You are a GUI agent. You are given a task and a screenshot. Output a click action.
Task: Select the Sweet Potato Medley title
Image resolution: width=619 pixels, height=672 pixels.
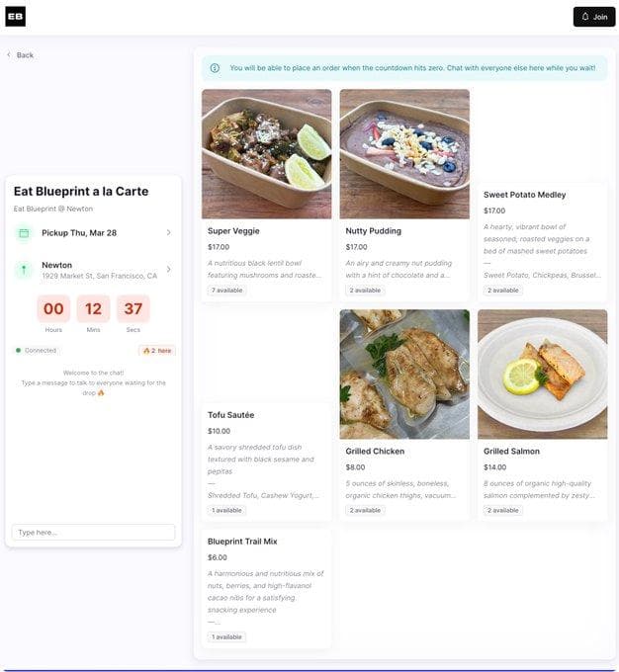tap(525, 195)
